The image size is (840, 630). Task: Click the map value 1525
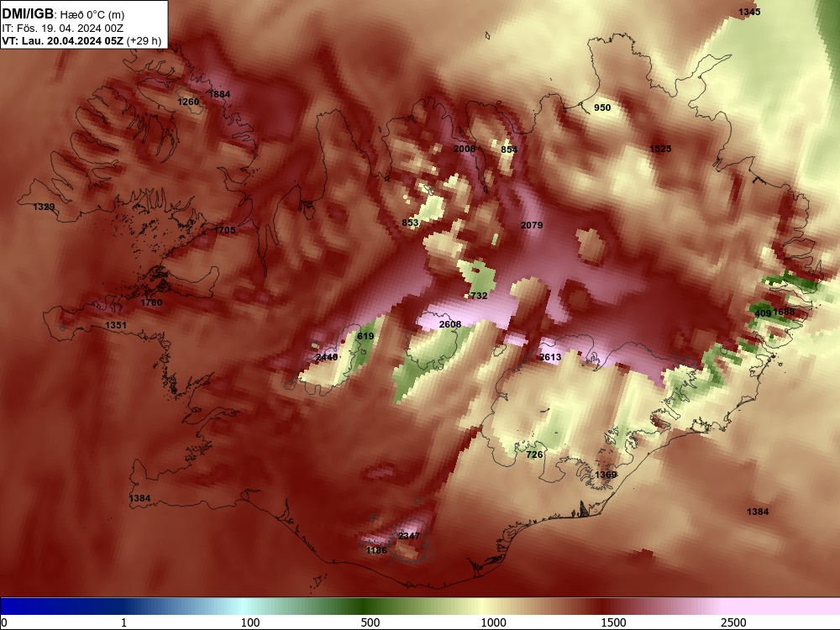[x=660, y=149]
